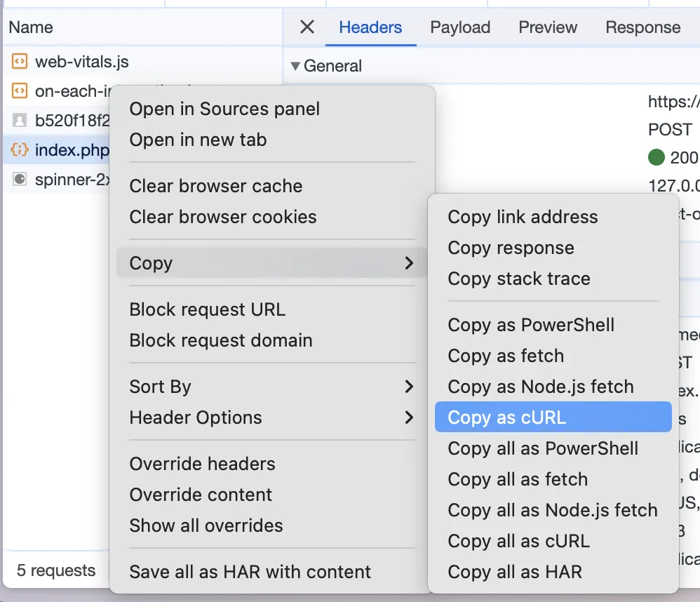The image size is (700, 602).
Task: Select Open in Sources panel
Action: [224, 109]
